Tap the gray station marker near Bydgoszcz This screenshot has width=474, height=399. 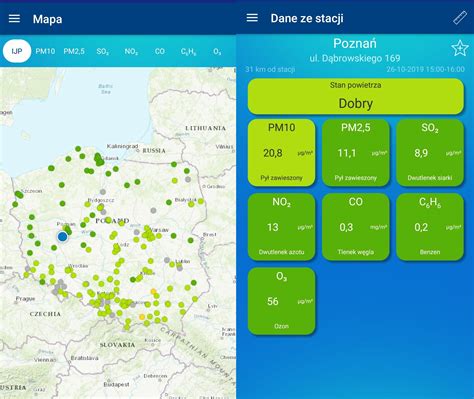point(103,192)
